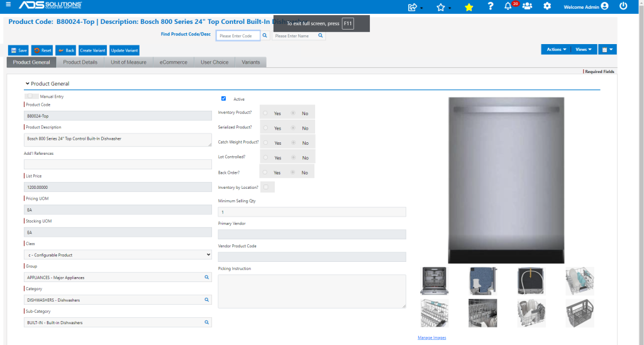Screen dimensions: 644x345
Task: Click the Admin profile avatar icon
Action: coord(604,6)
